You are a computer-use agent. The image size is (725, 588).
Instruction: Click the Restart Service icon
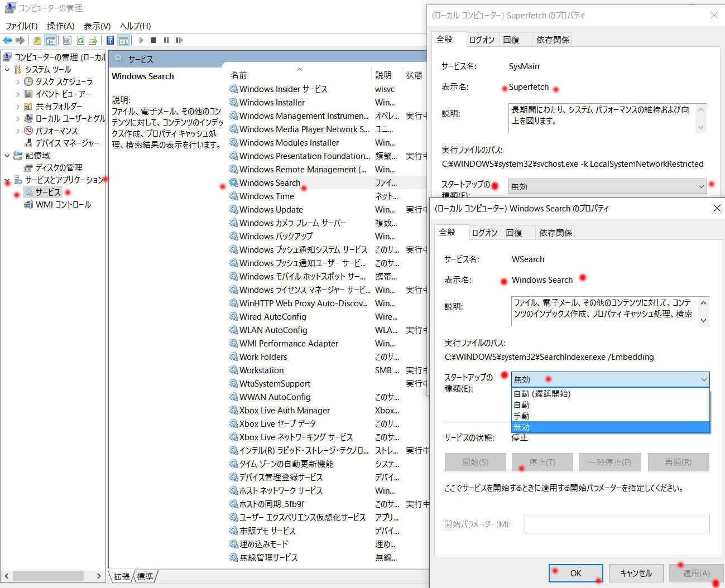[179, 40]
